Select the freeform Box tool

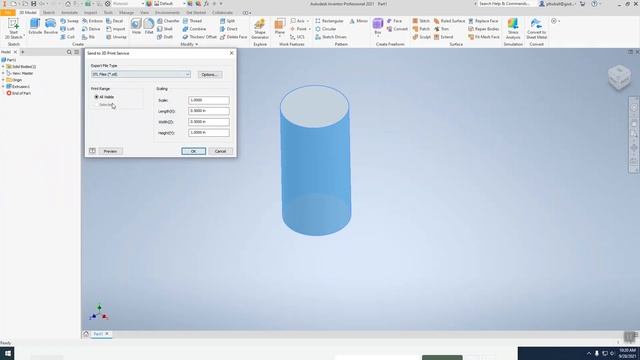(378, 26)
